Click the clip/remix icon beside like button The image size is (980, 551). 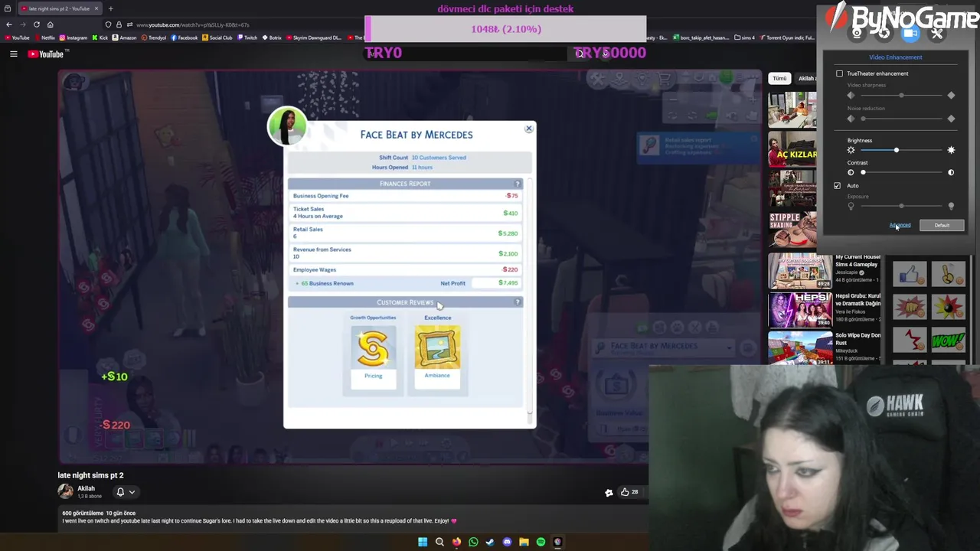(609, 493)
